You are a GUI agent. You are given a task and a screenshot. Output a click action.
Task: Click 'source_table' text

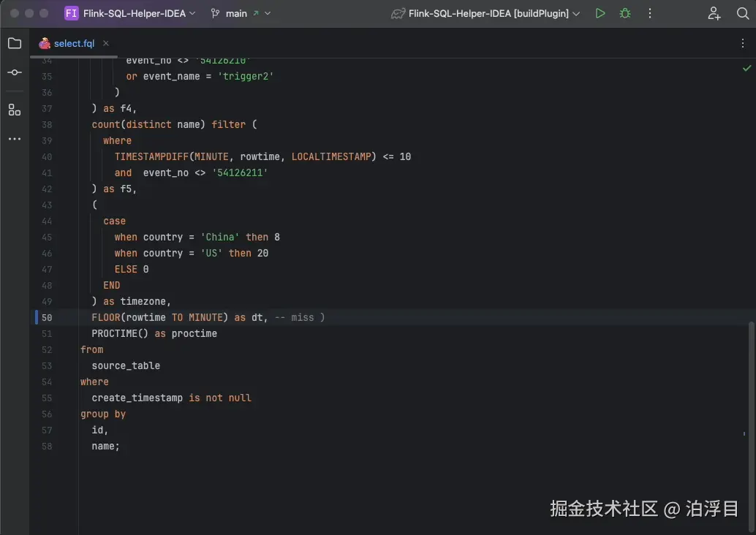(x=126, y=366)
